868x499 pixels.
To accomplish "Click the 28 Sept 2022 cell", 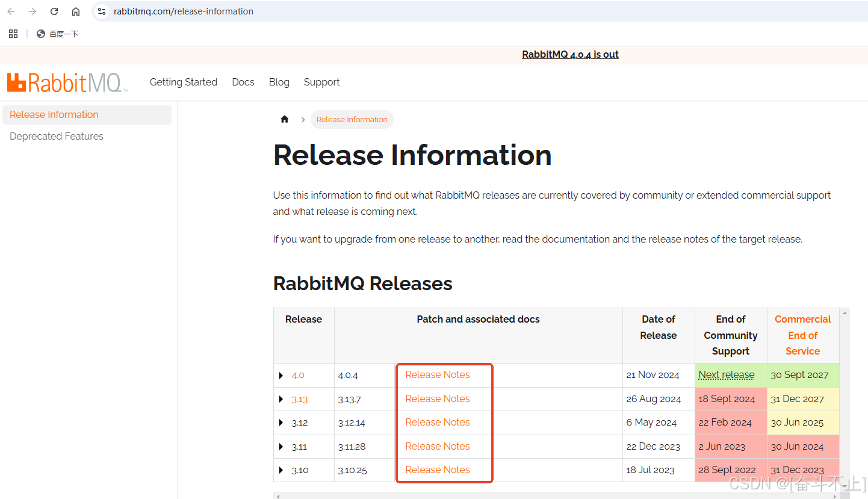I will (731, 470).
